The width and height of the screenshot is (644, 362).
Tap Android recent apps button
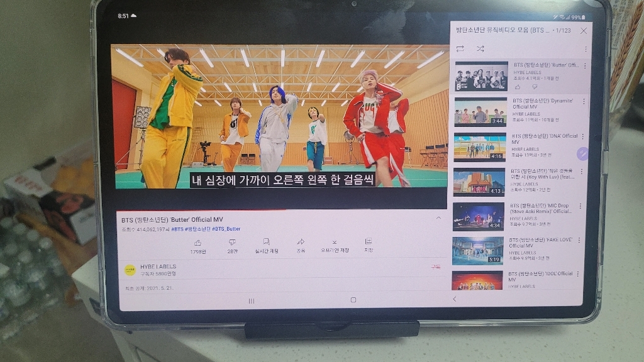pyautogui.click(x=252, y=301)
